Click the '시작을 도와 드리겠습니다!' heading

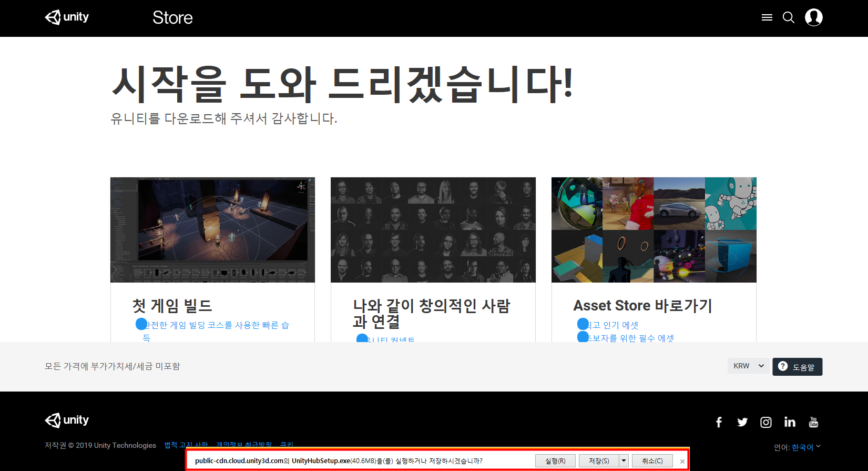[x=342, y=84]
